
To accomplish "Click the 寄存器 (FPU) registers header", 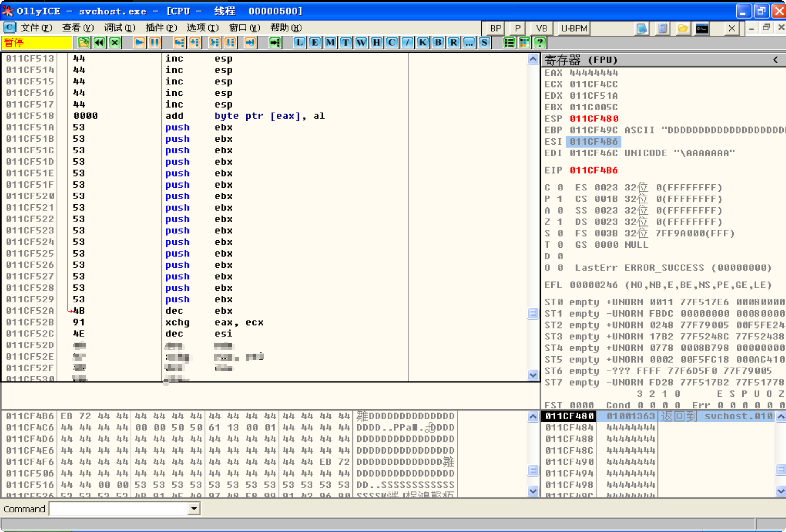I will [x=580, y=60].
